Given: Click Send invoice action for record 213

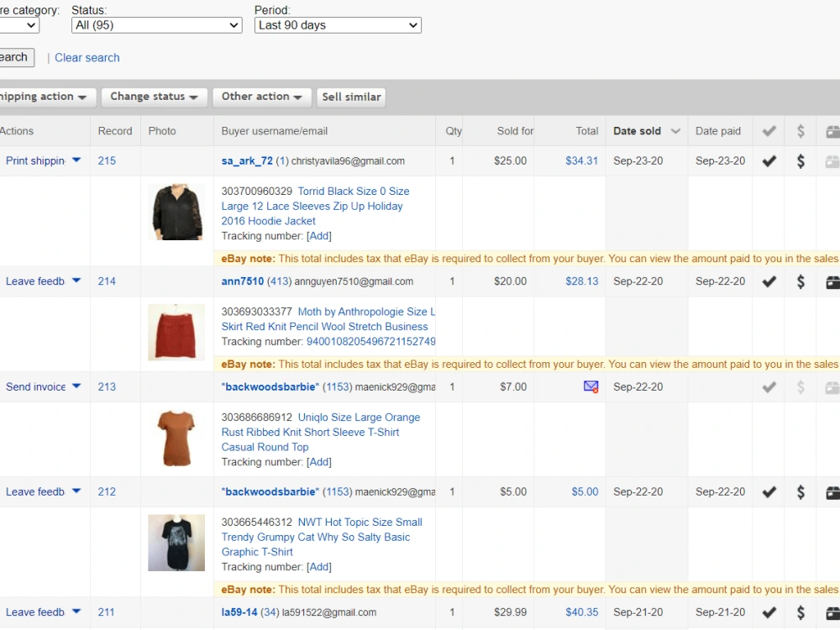Looking at the screenshot, I should click(35, 386).
